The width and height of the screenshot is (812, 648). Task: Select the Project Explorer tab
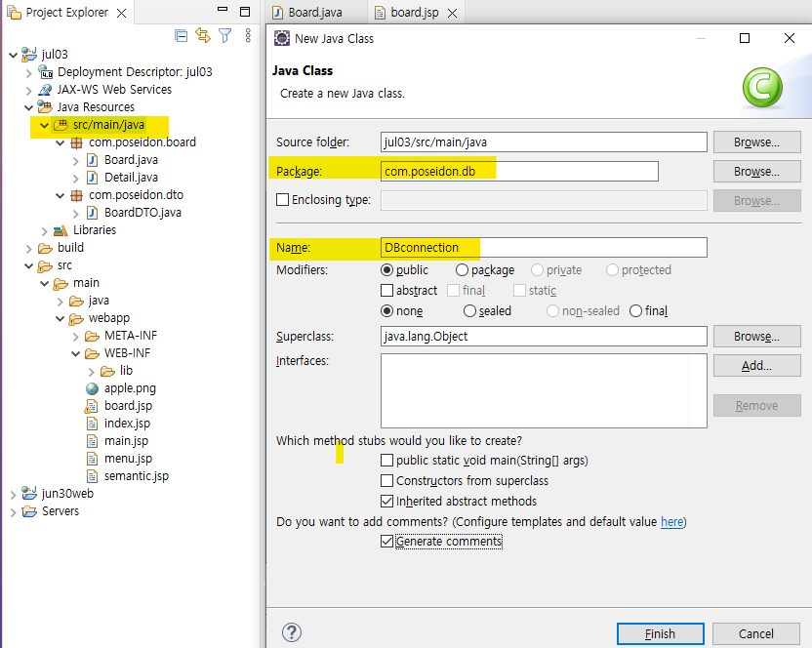[x=66, y=13]
